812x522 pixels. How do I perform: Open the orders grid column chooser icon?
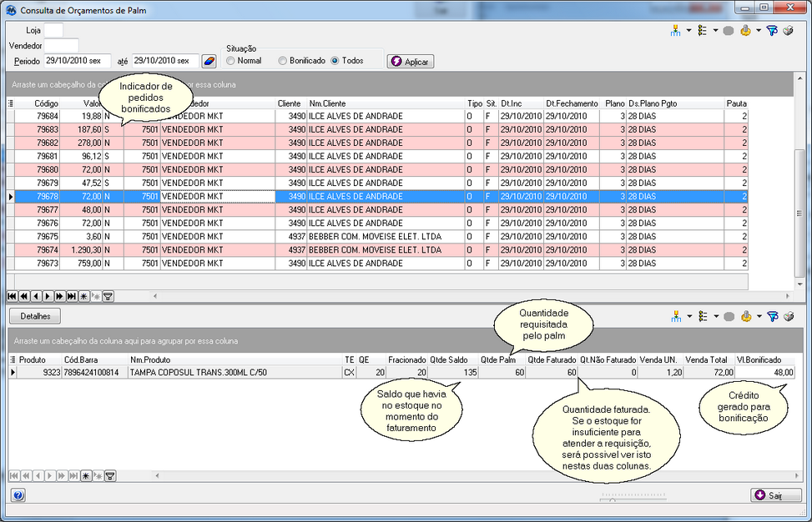[10, 103]
